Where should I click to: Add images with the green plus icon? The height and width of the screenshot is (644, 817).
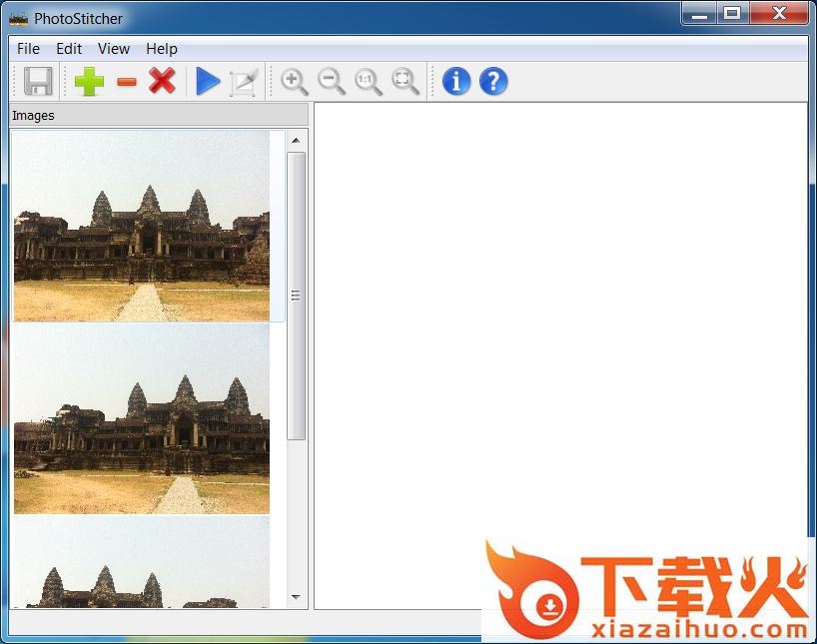89,81
